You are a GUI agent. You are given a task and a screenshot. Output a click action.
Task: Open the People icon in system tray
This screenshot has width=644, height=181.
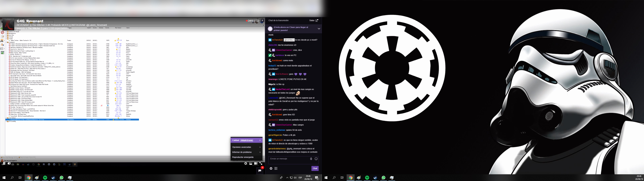[x=281, y=178]
